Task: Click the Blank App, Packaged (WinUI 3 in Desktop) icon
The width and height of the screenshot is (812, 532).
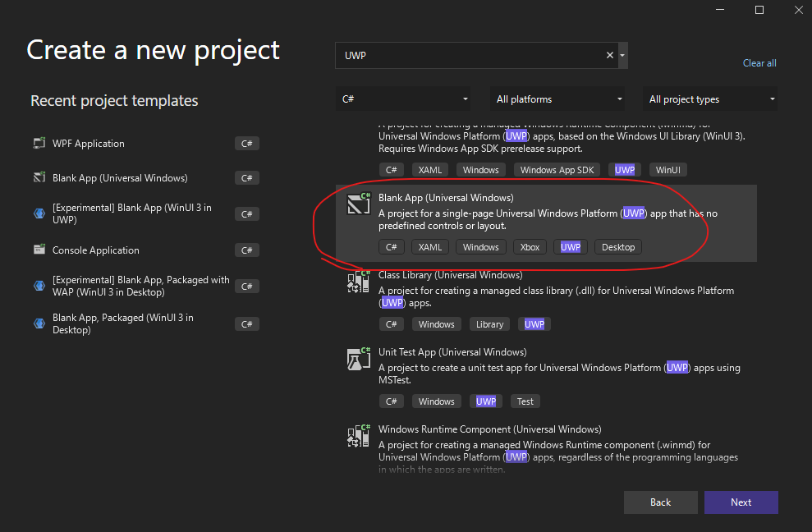Action: click(x=39, y=323)
